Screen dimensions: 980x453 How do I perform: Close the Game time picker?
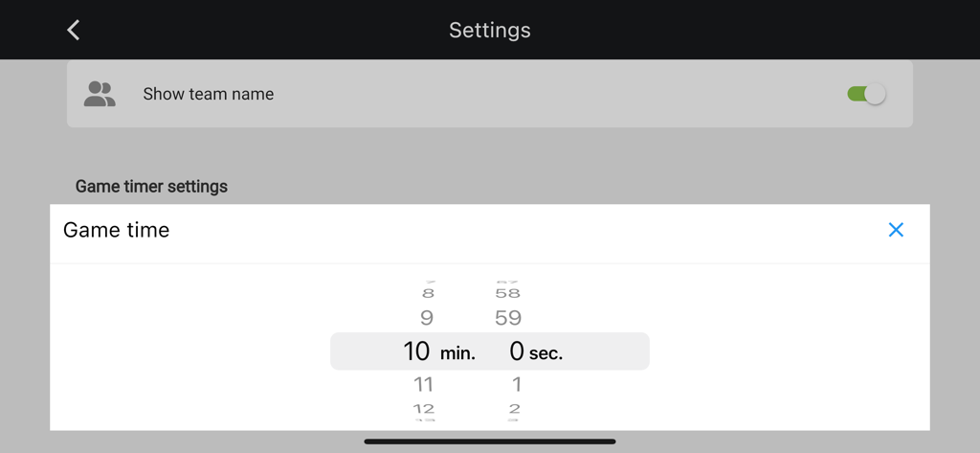[896, 230]
